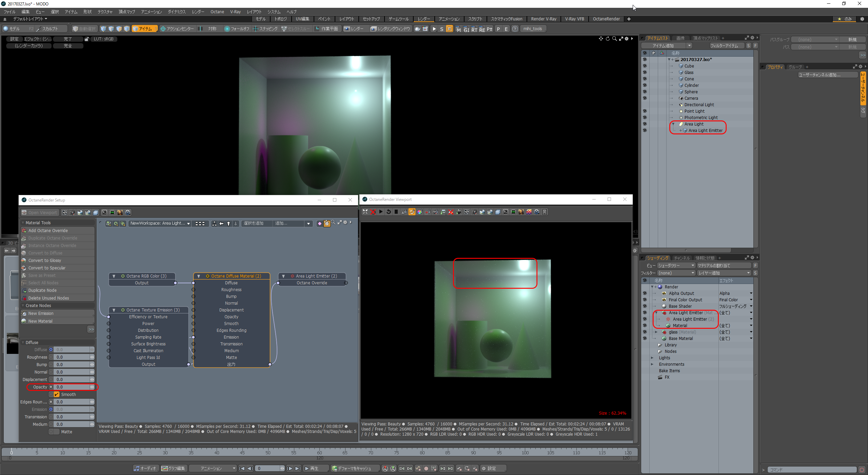868x475 pixels.
Task: Click the restart render icon in Octane Viewport
Action: tap(389, 212)
